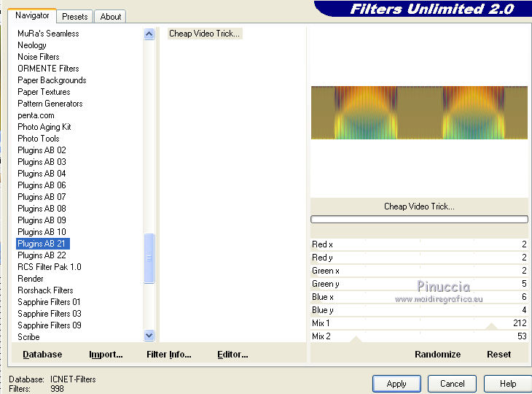Reset the filter parameters
The width and height of the screenshot is (532, 394).
click(498, 355)
